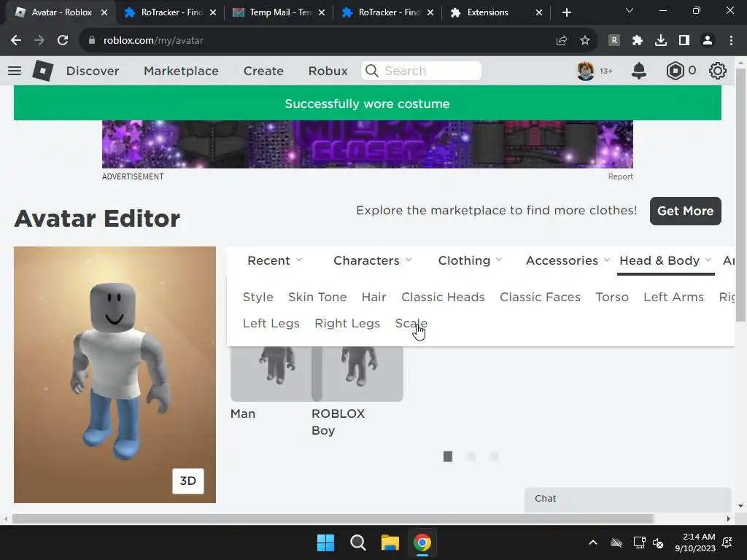Choose Left Arms from the menu
The height and width of the screenshot is (560, 747).
[x=673, y=297]
